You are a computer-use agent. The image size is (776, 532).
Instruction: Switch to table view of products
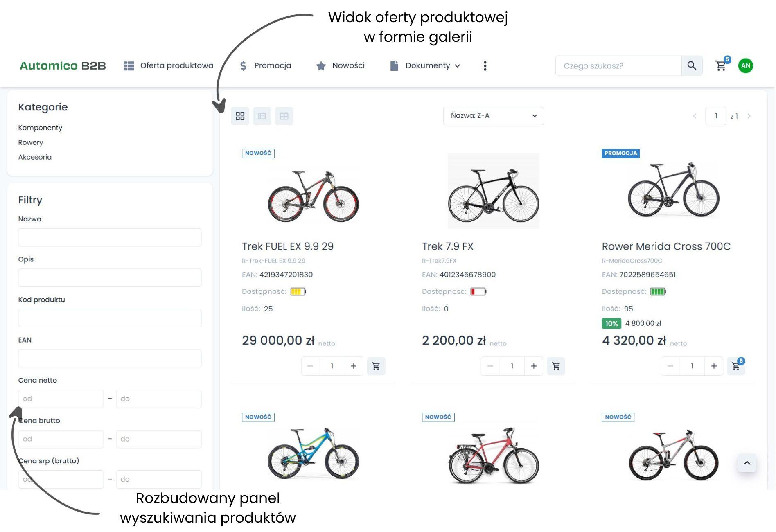point(284,116)
